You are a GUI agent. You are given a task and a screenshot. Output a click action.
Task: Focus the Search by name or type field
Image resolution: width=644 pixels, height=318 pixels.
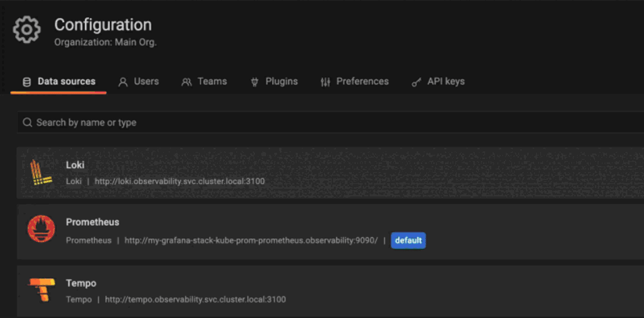pos(331,122)
